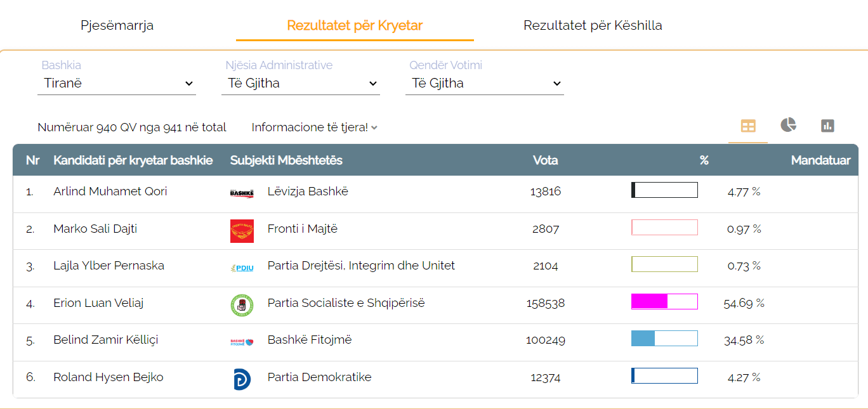Show results as pie chart
The height and width of the screenshot is (409, 868).
click(x=788, y=125)
